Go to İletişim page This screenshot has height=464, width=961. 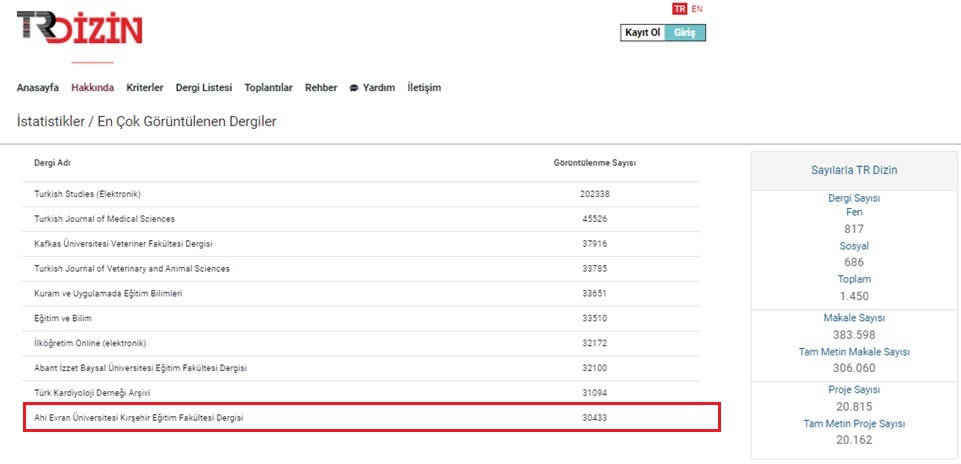(x=424, y=88)
